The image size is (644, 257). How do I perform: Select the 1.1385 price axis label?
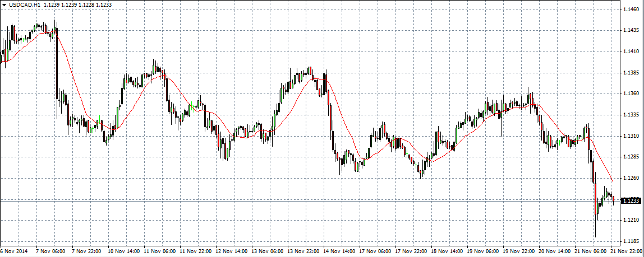(630, 73)
